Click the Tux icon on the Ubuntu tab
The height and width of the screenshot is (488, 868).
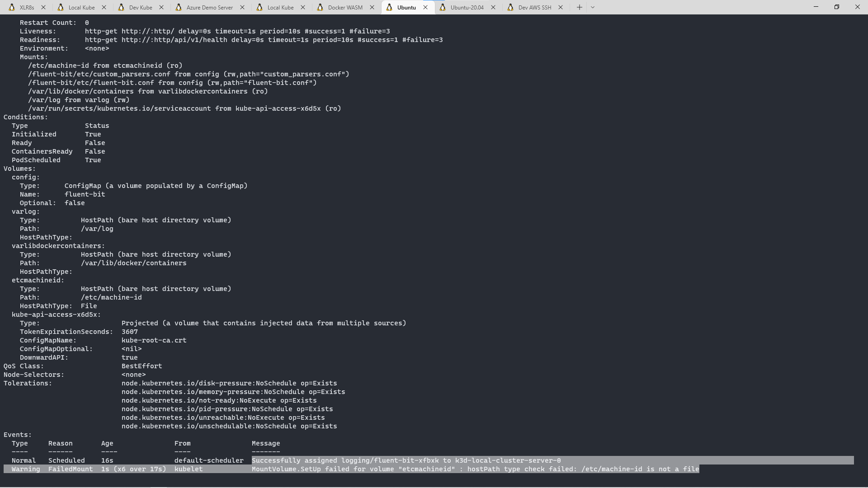[390, 7]
